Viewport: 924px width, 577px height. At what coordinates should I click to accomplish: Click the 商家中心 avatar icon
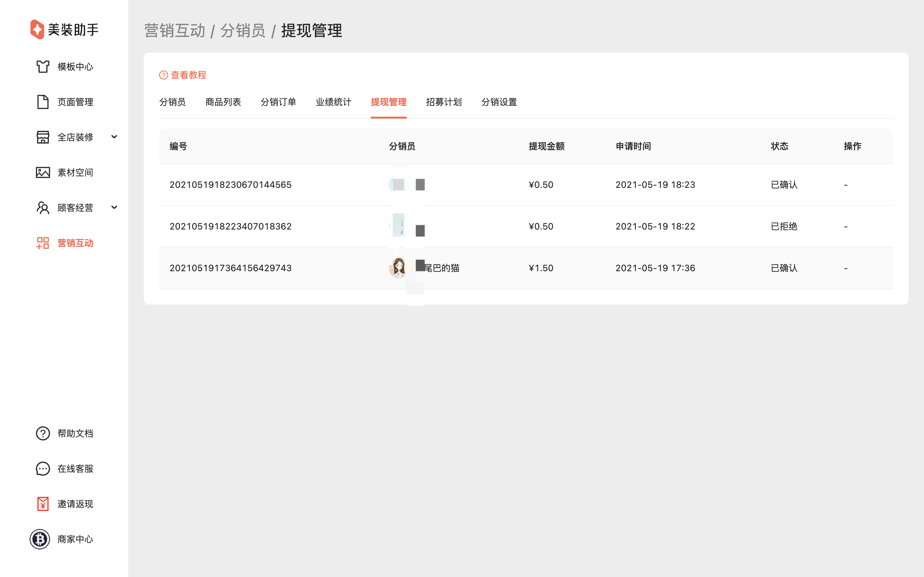point(40,539)
